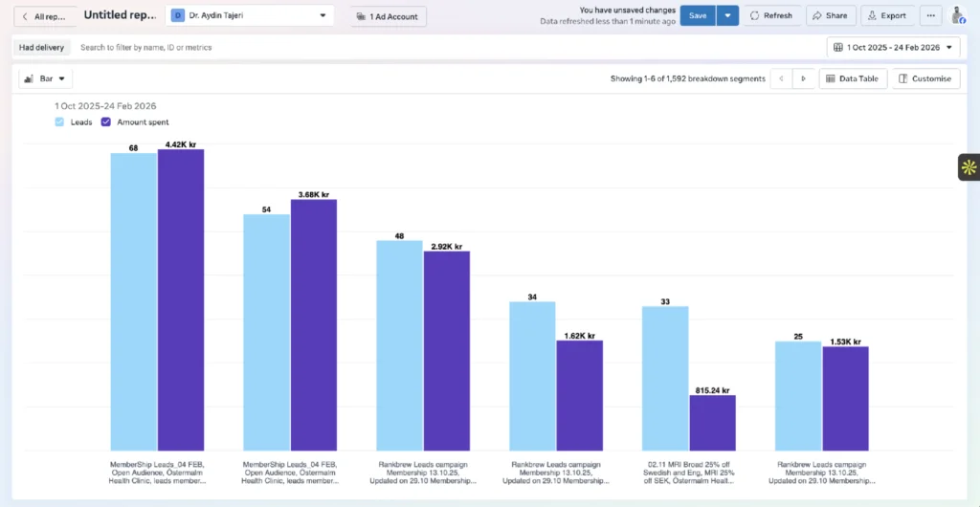
Task: Click the Leads bar labeled 34
Action: [532, 376]
